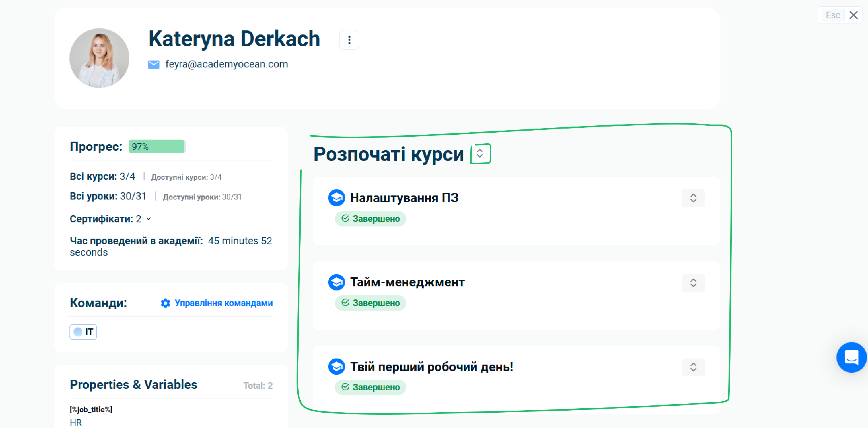Click the Тайм-менеджмент course title
Viewport: 868px width, 428px height.
pos(407,282)
